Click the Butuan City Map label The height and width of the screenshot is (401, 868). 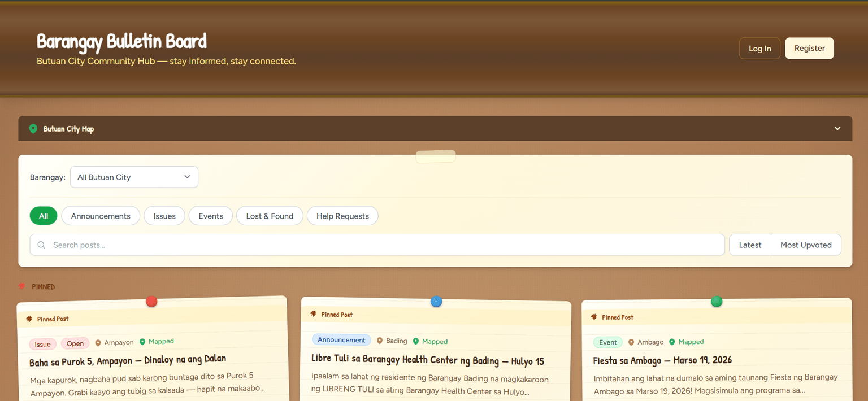[x=68, y=129]
